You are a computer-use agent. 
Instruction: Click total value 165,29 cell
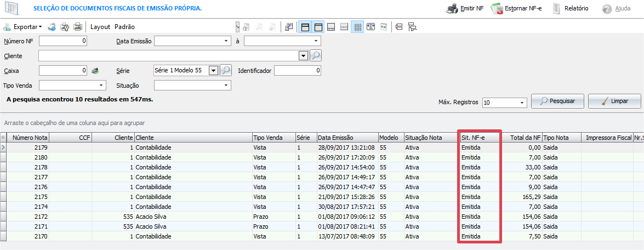[x=522, y=197]
